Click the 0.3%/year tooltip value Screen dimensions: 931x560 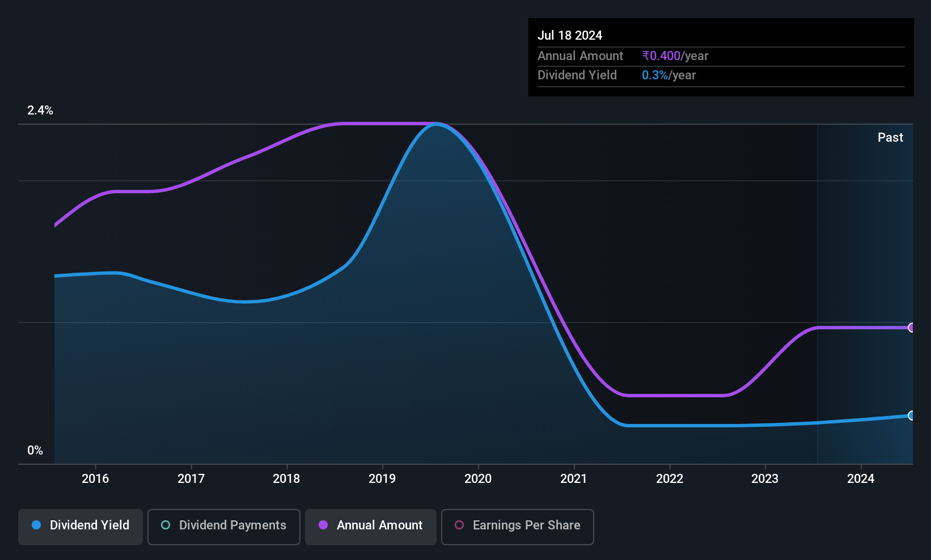pos(669,75)
